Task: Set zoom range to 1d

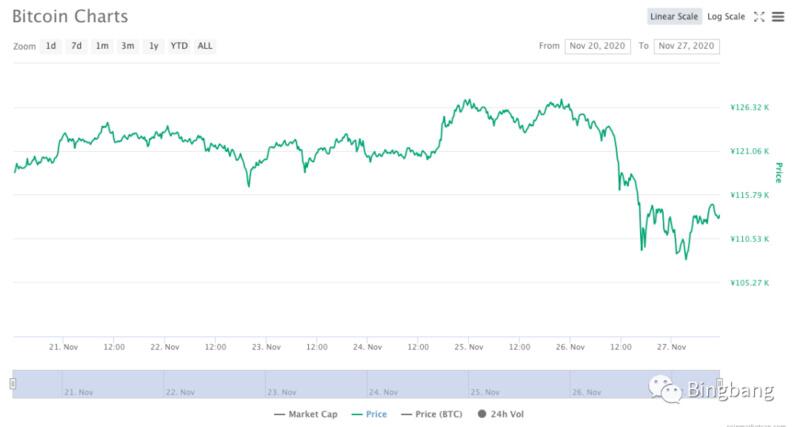Action: (x=51, y=46)
